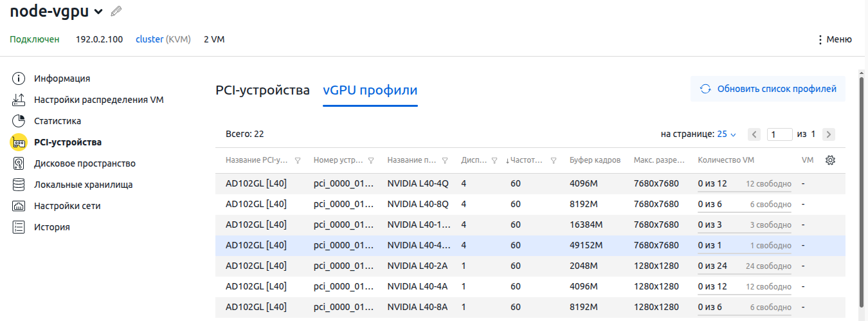Follow the cluster link
868x321 pixels.
(149, 39)
